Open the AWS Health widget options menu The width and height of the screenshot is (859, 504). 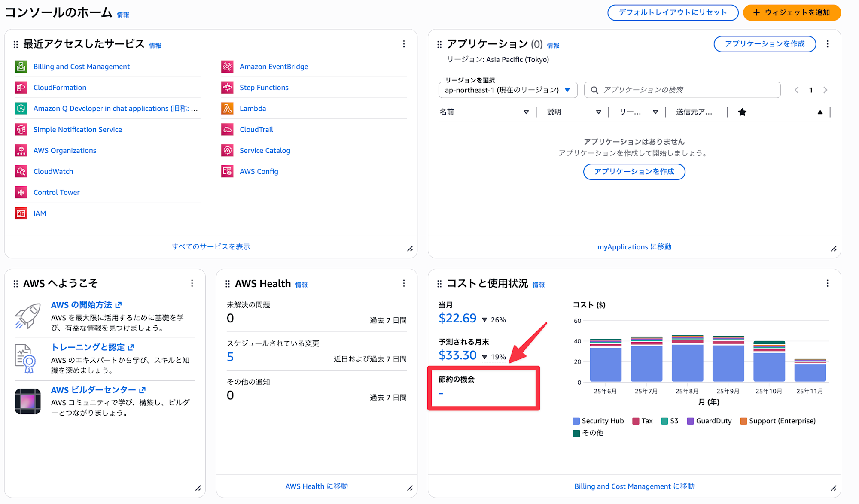click(x=404, y=283)
